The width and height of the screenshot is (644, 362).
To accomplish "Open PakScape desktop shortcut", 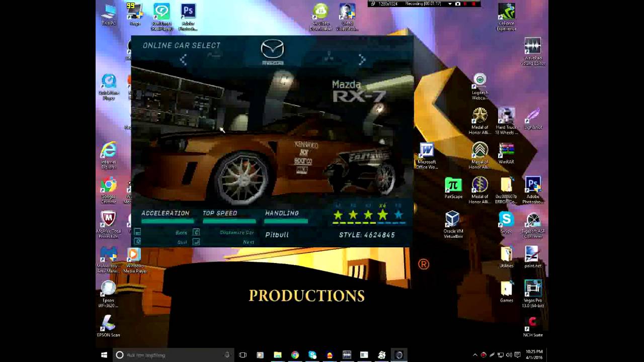I will (x=453, y=188).
